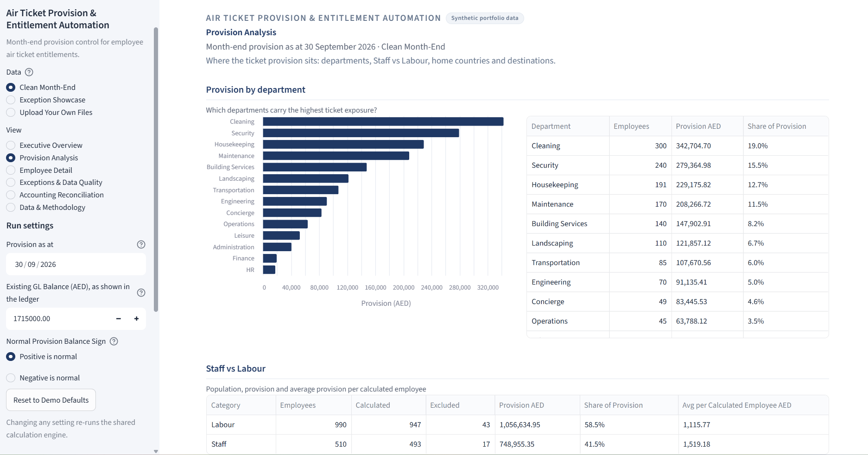This screenshot has height=455, width=868.
Task: Sort department table by Provision AED header
Action: click(x=707, y=126)
